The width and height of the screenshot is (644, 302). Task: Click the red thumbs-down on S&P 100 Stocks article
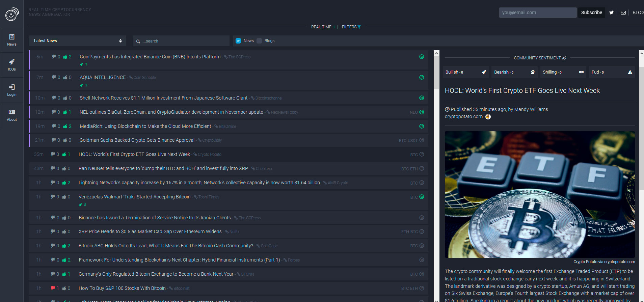coord(53,288)
